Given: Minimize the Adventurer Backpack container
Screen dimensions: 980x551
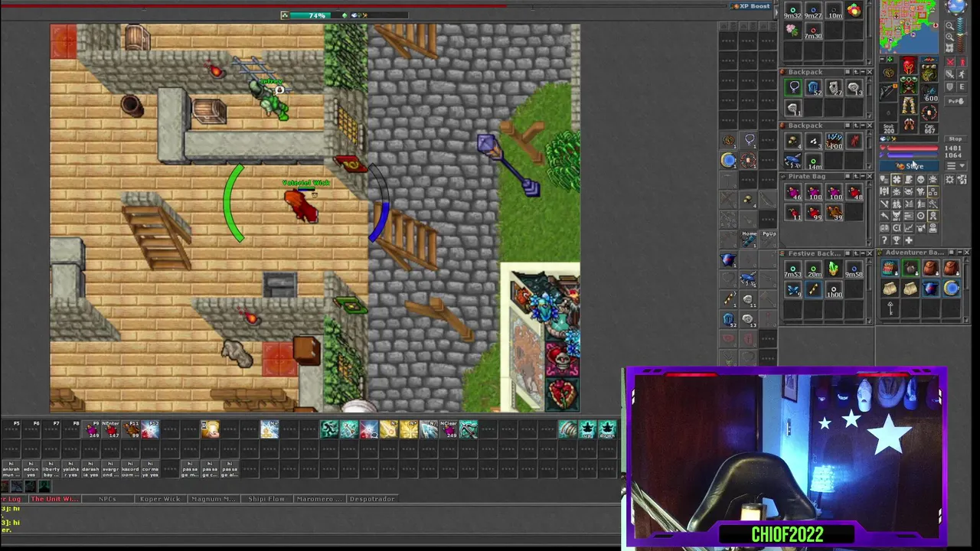Looking at the screenshot, I should (960, 253).
